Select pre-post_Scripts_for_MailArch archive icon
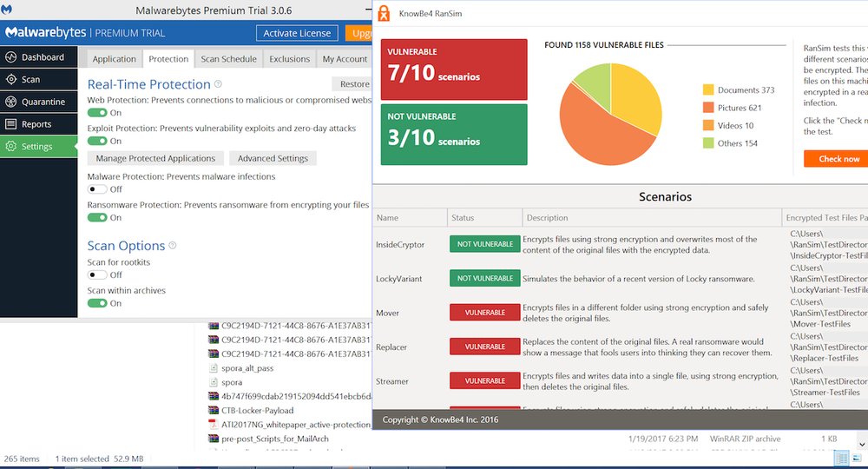Screen dimensions: 868x469 (214, 439)
